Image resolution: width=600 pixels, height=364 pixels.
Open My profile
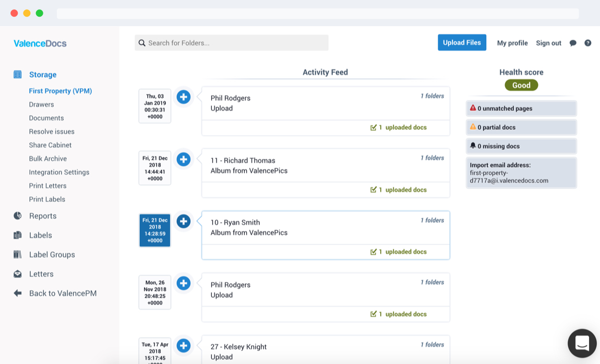tap(512, 43)
